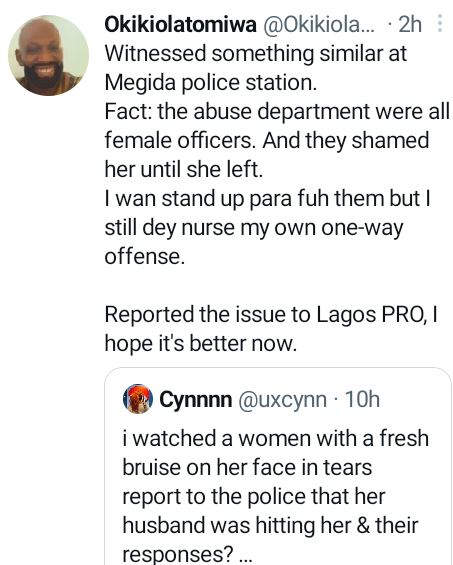This screenshot has width=453, height=565.
Task: Open the @Okikiola... handle link
Action: [319, 25]
